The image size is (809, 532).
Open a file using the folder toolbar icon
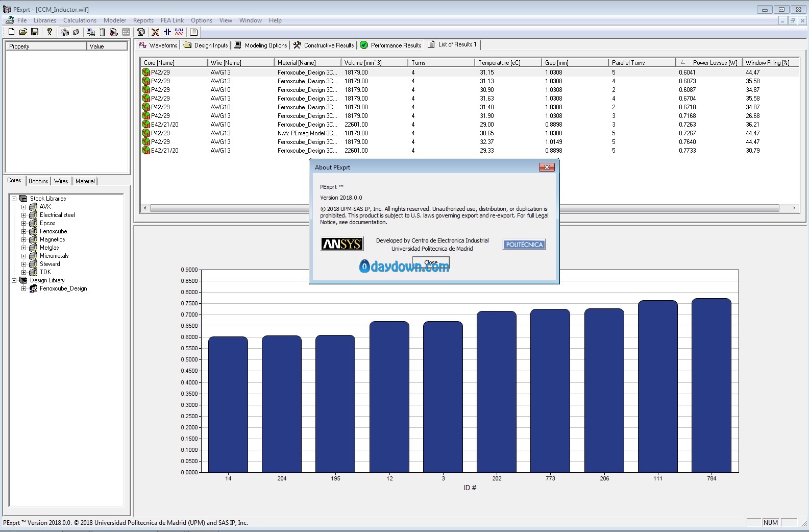(23, 32)
